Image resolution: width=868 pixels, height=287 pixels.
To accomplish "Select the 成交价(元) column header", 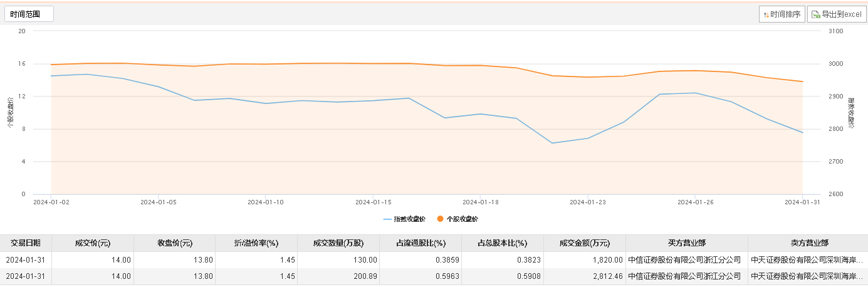I will pyautogui.click(x=93, y=243).
